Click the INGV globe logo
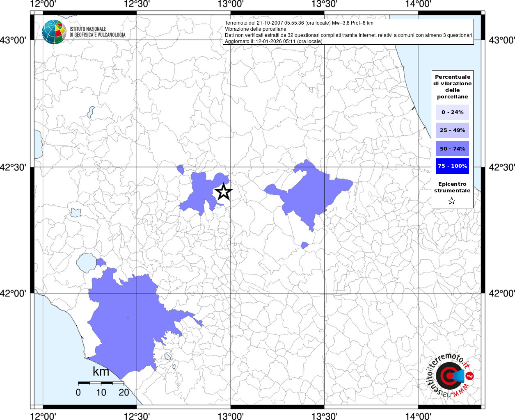This screenshot has width=515, height=420. click(x=54, y=32)
